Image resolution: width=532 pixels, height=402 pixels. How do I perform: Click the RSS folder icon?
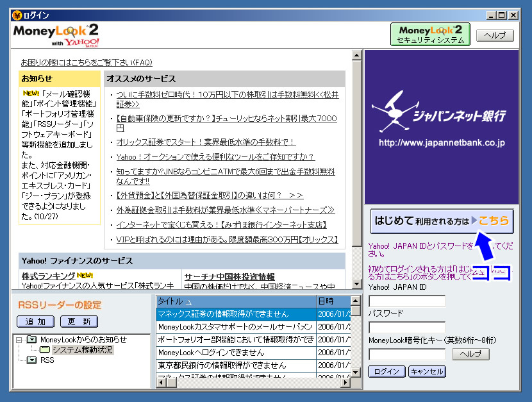pos(31,360)
